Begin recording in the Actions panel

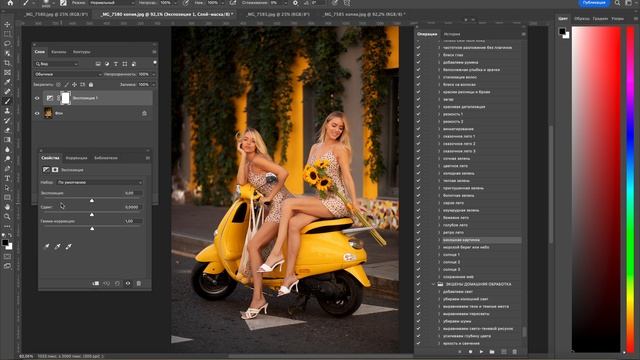470,351
